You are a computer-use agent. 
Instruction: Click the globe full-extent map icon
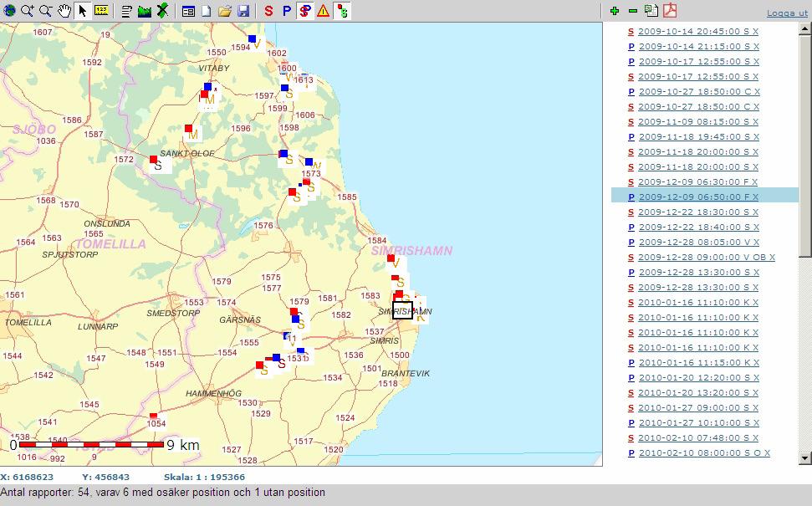pyautogui.click(x=9, y=10)
